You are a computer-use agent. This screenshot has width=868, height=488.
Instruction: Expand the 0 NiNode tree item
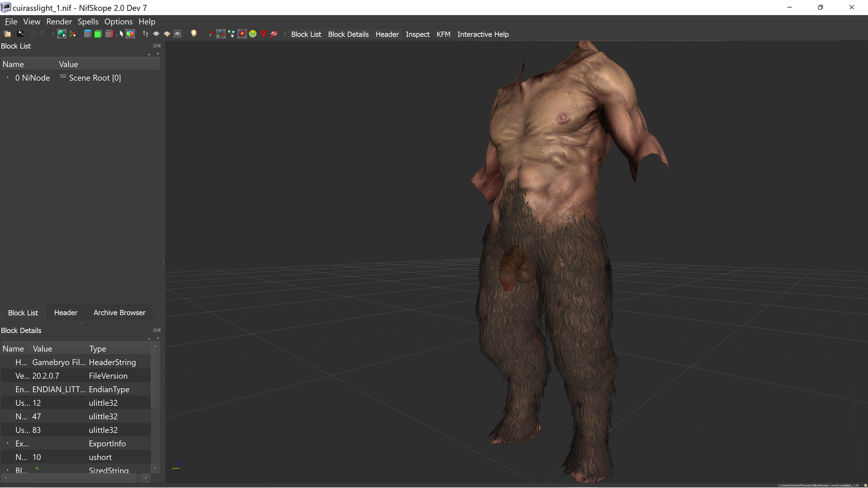pos(8,78)
